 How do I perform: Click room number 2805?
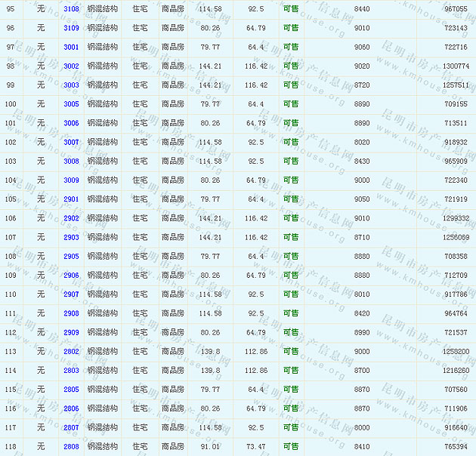[71, 390]
